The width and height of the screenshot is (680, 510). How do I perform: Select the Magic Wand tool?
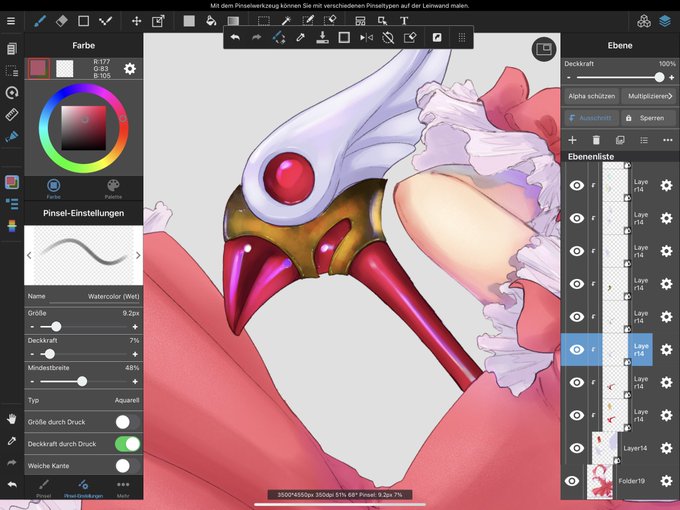click(286, 21)
